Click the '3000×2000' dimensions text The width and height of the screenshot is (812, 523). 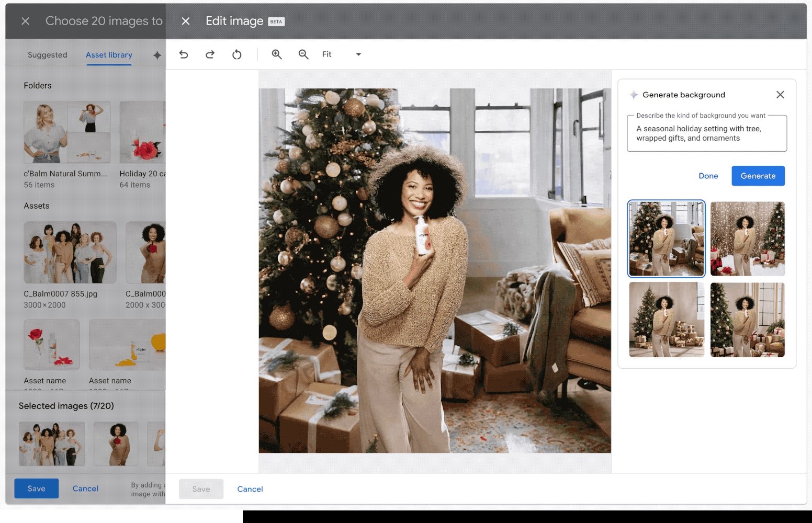[45, 305]
